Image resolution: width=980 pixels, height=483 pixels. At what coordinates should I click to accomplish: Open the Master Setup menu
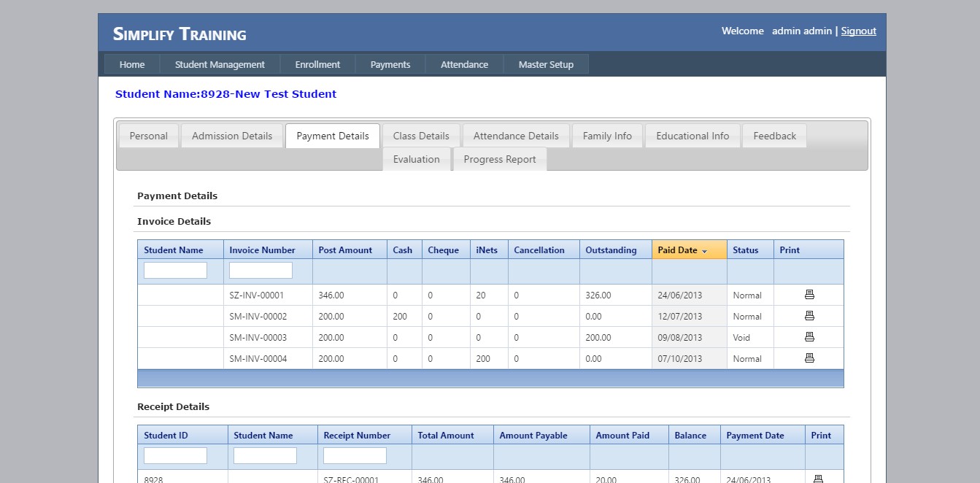tap(546, 64)
